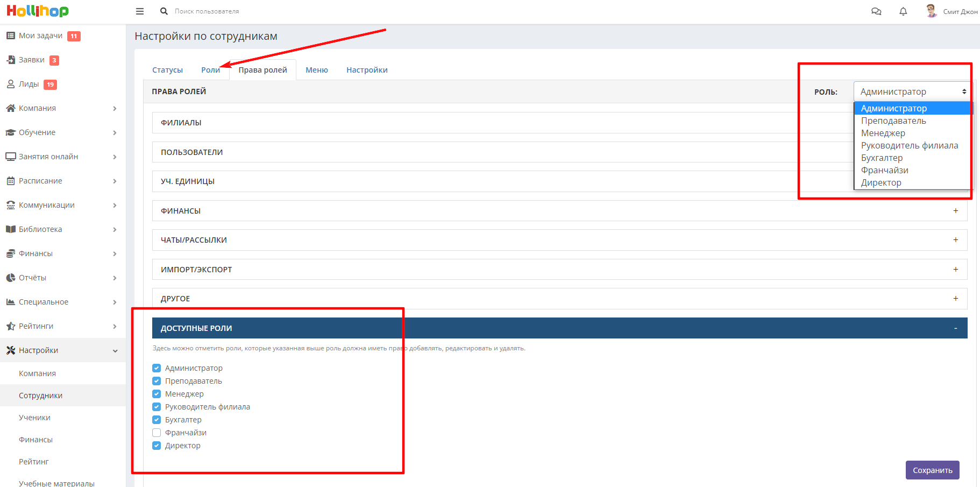Collapse the ДОСТУПНЫЕ РОЛИ section
Screen dimensions: 980x487
(559, 328)
